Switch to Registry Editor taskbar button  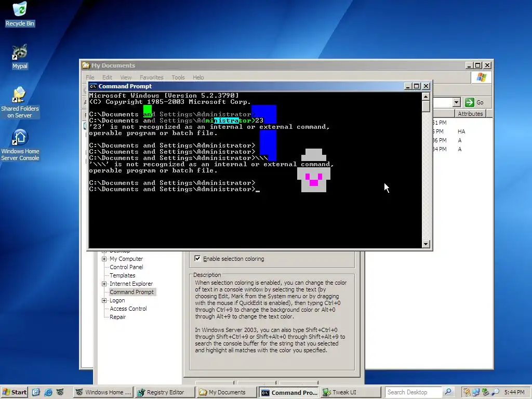click(165, 392)
